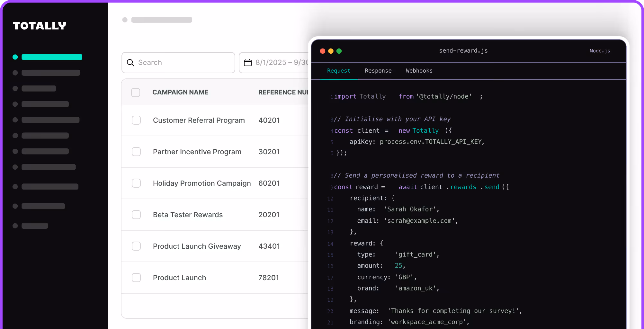Check the Product Launch row checkbox (reference 78201)
The image size is (644, 329).
(136, 278)
